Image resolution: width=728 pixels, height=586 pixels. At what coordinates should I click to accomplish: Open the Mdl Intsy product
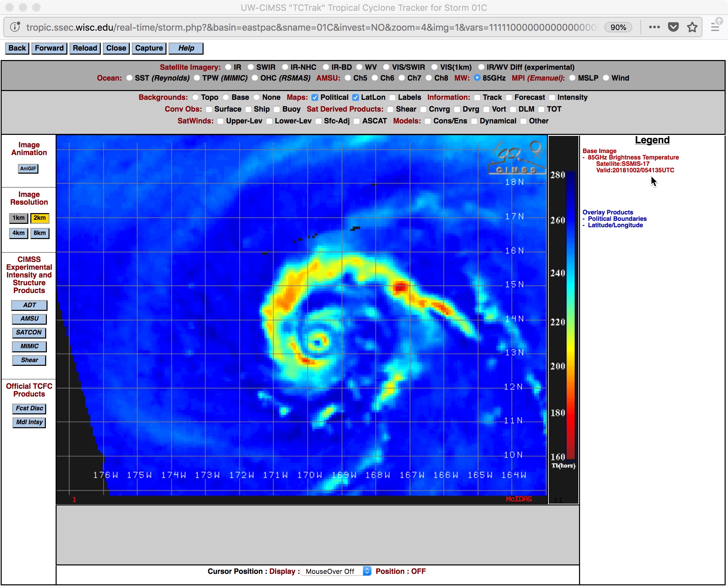click(29, 422)
